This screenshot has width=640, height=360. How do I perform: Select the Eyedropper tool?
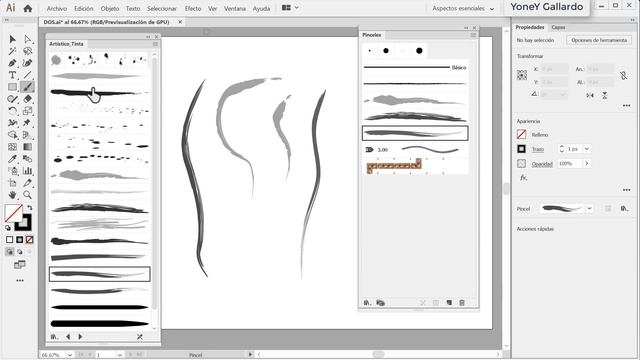[12, 159]
